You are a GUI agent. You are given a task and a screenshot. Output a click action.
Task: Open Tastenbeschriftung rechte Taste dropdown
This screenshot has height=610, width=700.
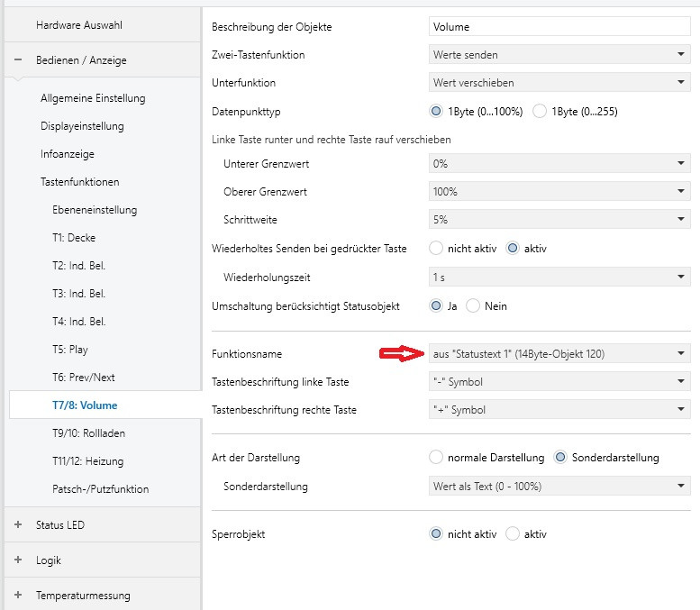click(x=559, y=410)
